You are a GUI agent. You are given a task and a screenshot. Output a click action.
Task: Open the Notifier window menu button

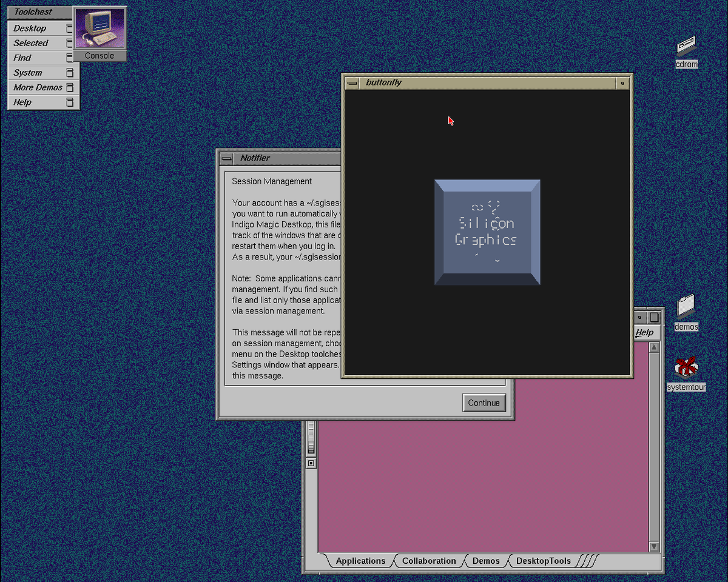coord(226,158)
